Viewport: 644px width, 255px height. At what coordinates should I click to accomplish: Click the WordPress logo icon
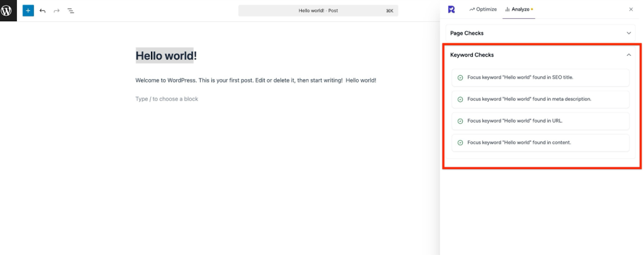tap(8, 11)
